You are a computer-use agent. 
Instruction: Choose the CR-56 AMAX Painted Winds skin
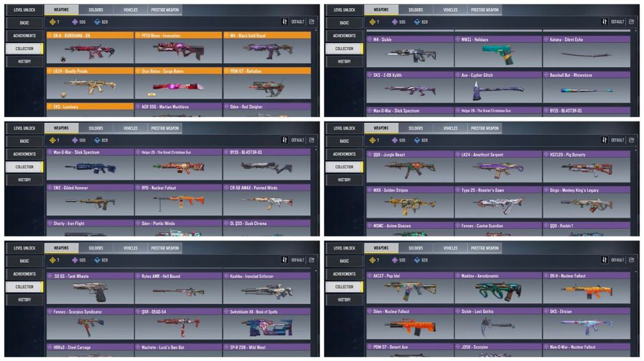click(x=267, y=200)
